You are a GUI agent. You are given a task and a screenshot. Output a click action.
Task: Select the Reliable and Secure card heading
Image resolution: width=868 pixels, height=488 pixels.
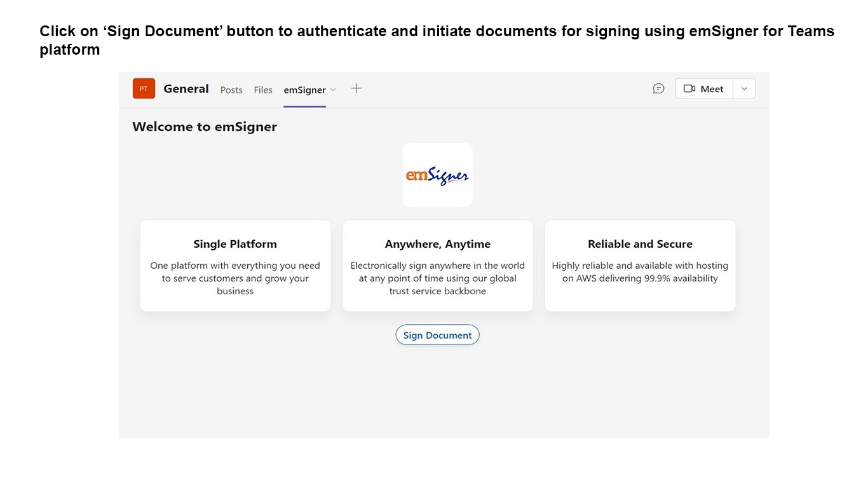coord(640,244)
